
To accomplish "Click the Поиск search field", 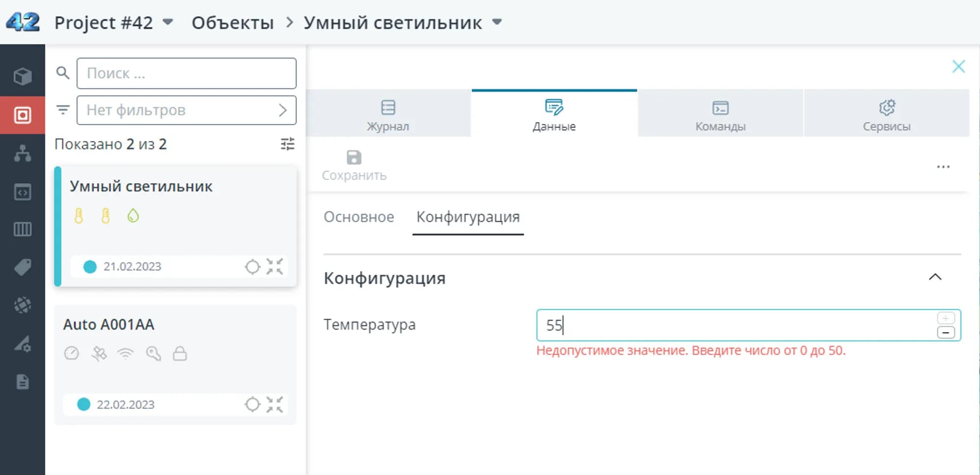I will coord(186,73).
